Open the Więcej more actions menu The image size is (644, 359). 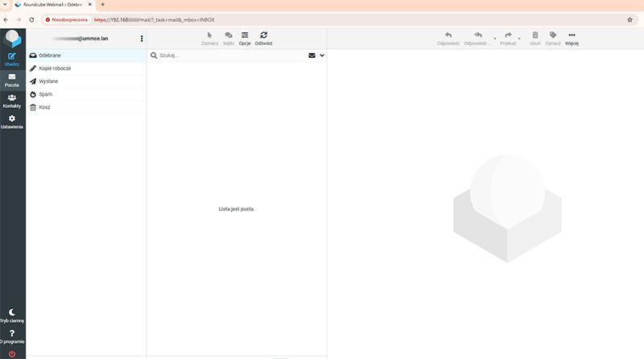(x=572, y=38)
